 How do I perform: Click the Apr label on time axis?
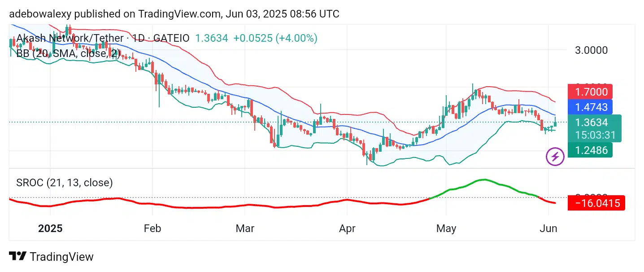click(347, 228)
